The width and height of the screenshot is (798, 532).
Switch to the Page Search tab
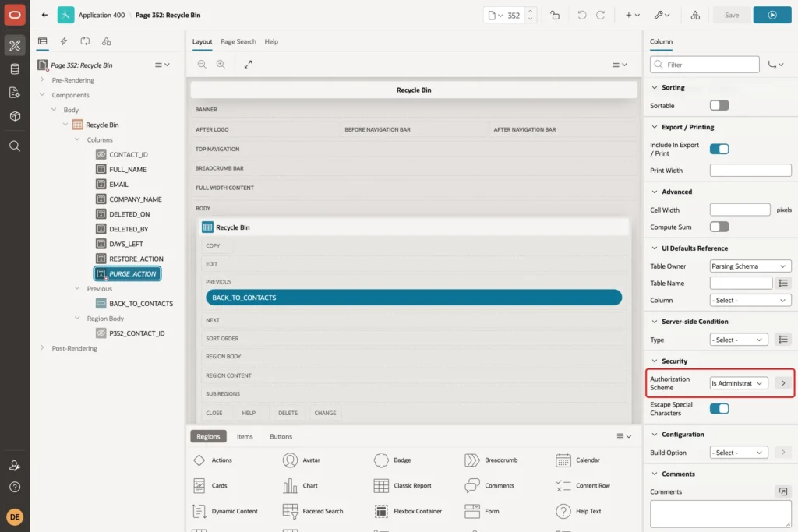click(x=238, y=41)
